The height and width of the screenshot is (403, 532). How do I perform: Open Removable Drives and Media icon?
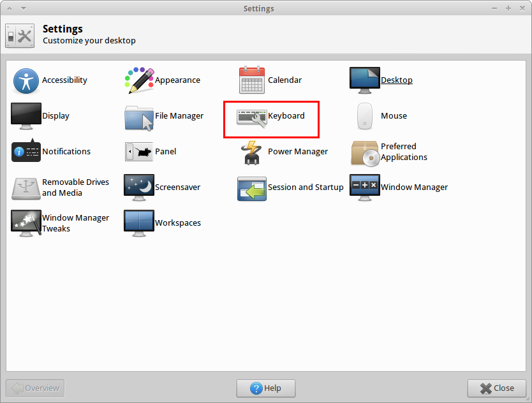pos(26,189)
